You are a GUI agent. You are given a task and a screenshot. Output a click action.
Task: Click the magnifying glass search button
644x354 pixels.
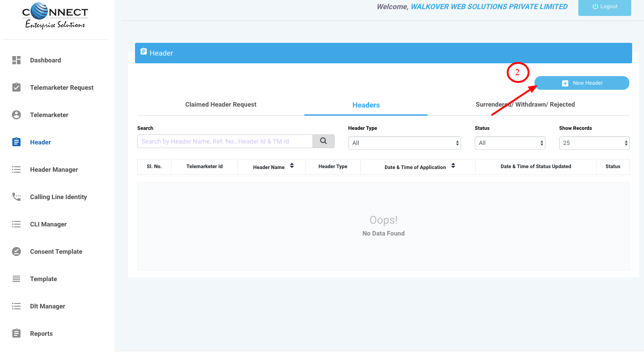point(323,141)
